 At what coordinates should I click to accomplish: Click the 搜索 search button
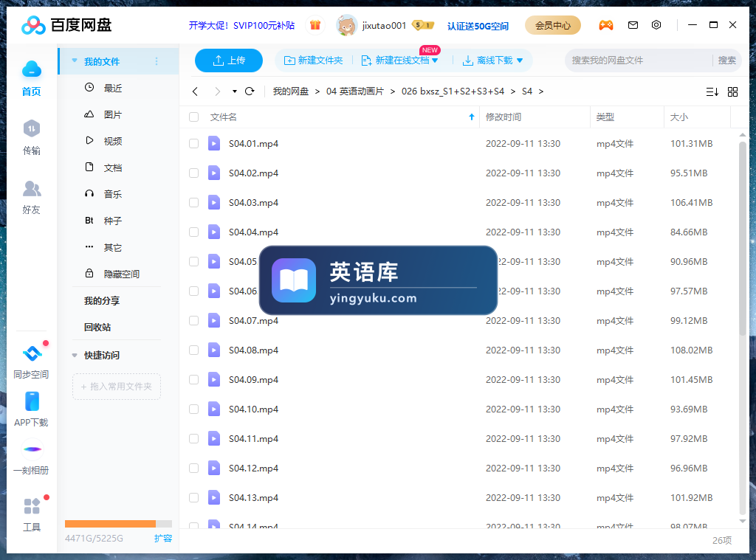pyautogui.click(x=726, y=61)
